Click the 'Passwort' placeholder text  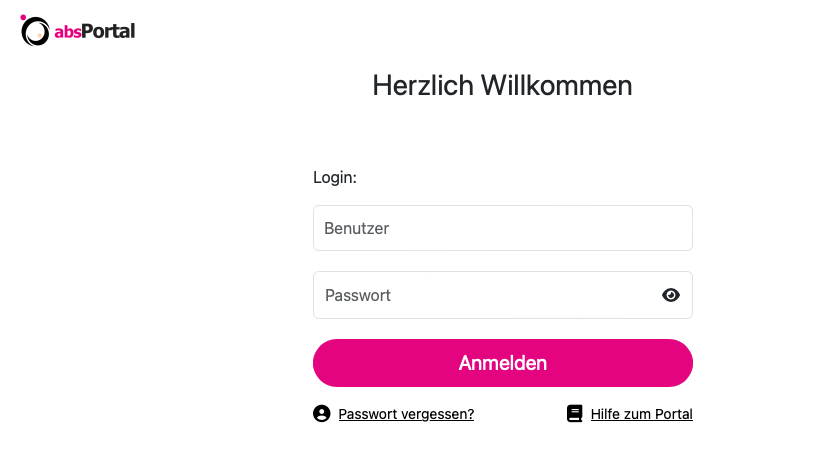[x=358, y=295]
